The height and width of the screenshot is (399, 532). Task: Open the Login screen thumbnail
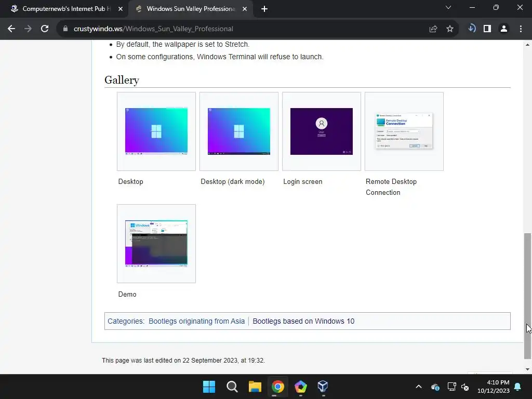321,131
